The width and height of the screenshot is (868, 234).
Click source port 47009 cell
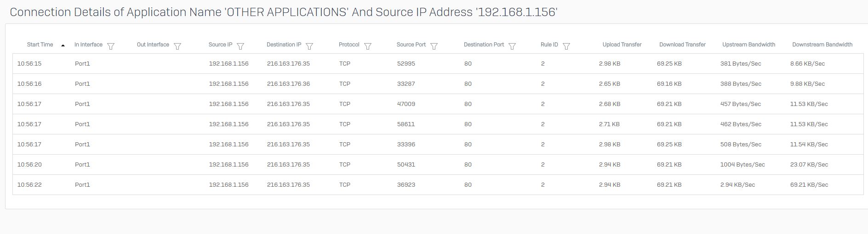(x=406, y=104)
